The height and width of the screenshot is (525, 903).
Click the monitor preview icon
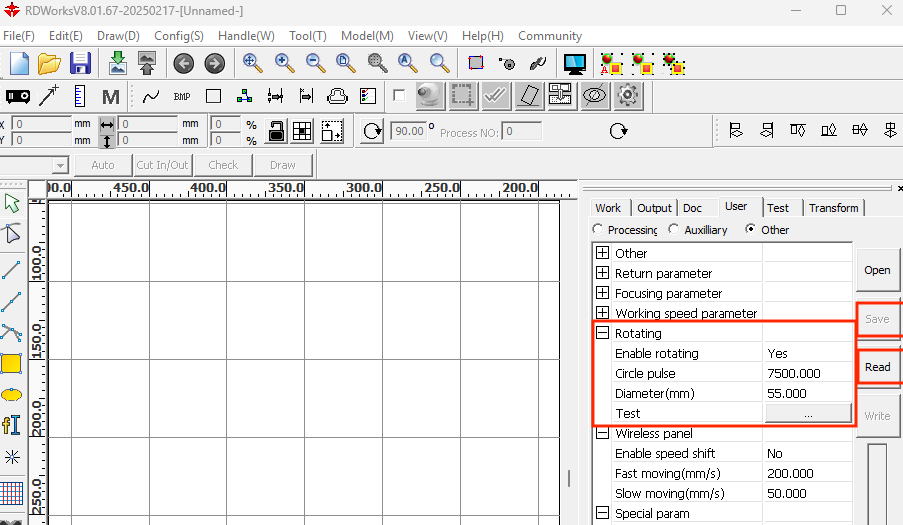(x=575, y=64)
